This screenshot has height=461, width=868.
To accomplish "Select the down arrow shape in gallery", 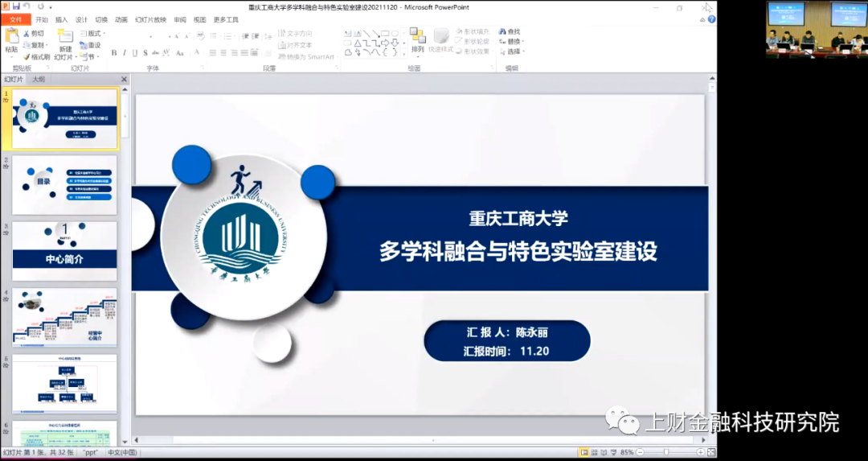I will click(394, 43).
